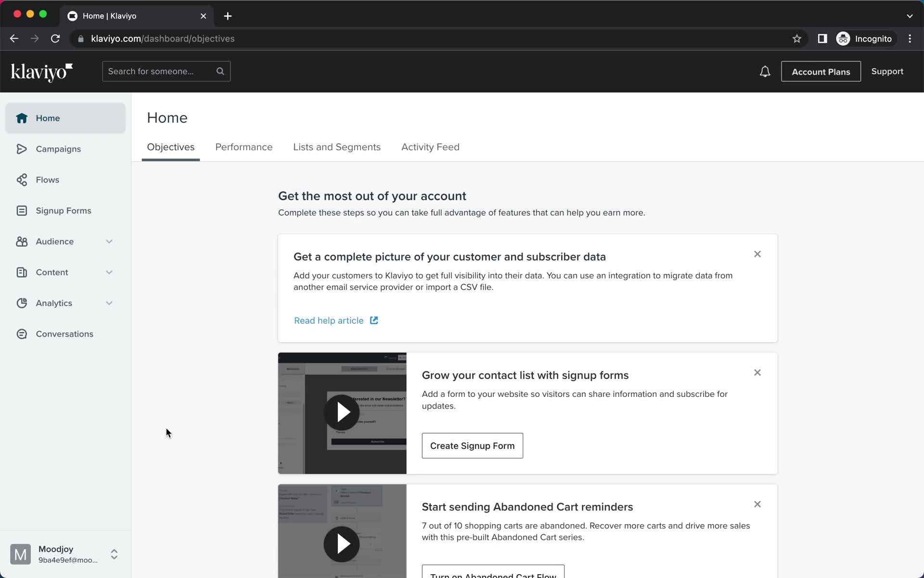Click the Moodjoy account avatar
This screenshot has width=924, height=578.
[x=21, y=554]
